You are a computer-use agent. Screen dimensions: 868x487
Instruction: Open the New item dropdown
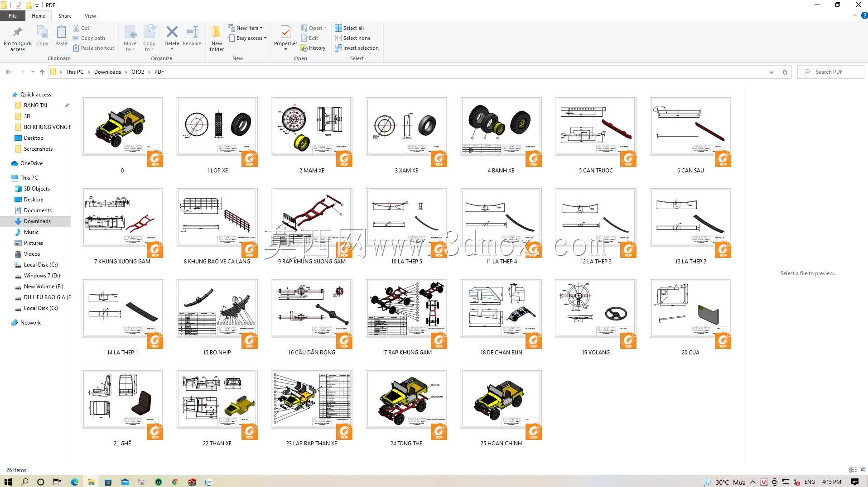(245, 28)
